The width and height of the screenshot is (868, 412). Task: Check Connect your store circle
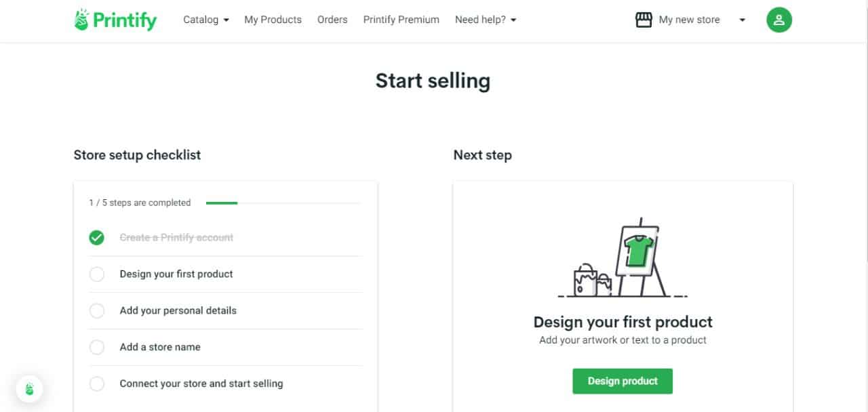pos(97,384)
